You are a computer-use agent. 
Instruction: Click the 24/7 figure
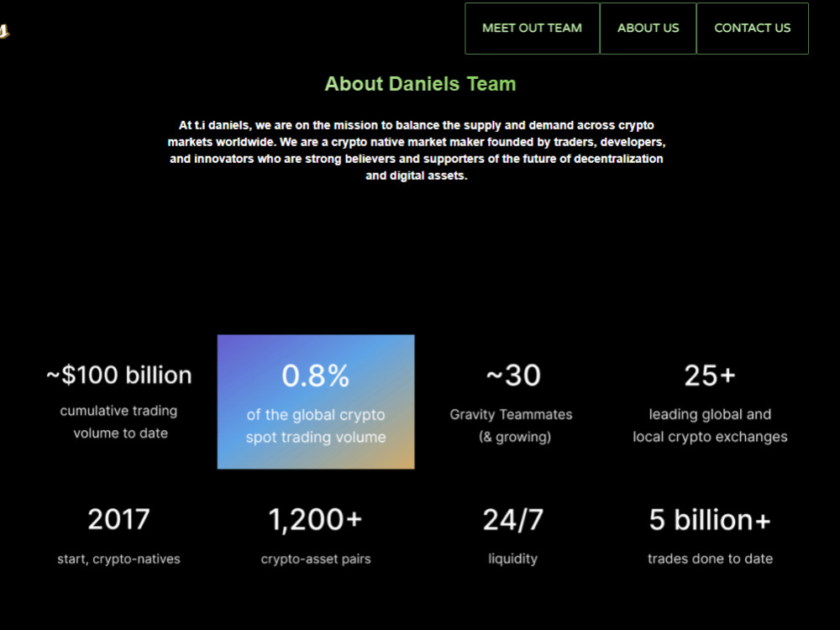513,519
